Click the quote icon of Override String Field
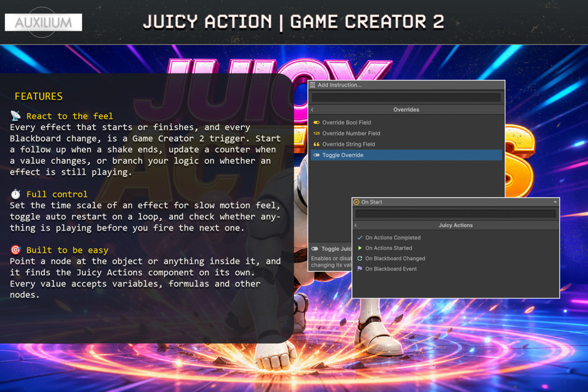The width and height of the screenshot is (588, 392). [x=317, y=144]
